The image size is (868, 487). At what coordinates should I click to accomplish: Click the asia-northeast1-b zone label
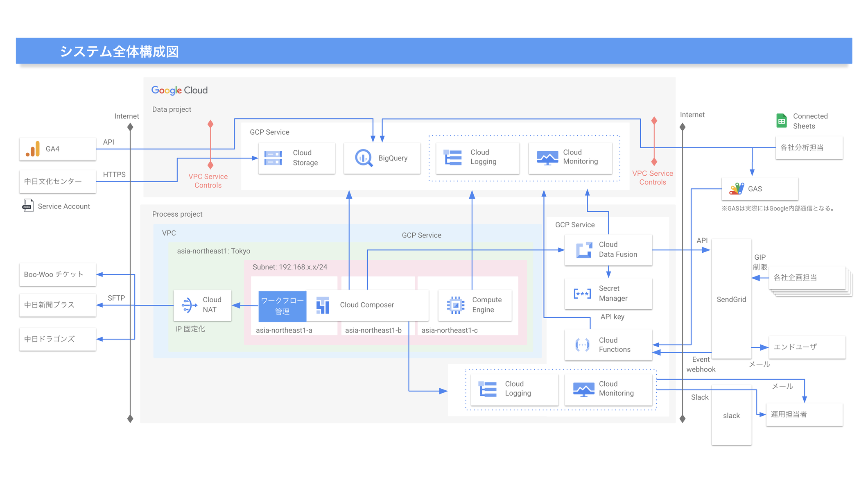coord(373,330)
